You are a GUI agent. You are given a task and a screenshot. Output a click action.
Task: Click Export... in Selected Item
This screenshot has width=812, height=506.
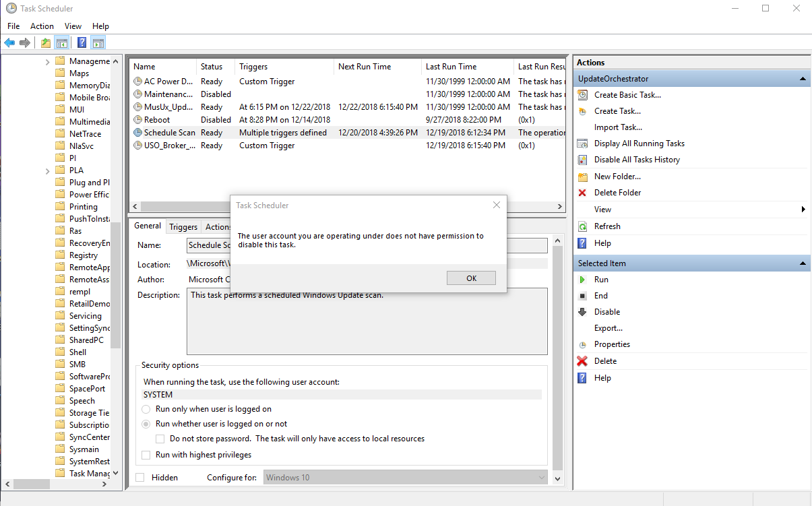point(608,328)
